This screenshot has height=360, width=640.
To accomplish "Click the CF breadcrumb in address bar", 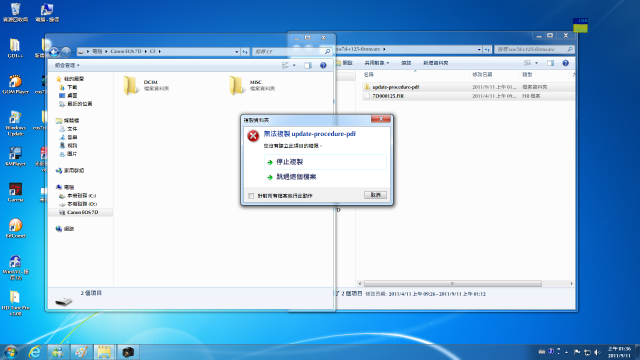I will [153, 51].
